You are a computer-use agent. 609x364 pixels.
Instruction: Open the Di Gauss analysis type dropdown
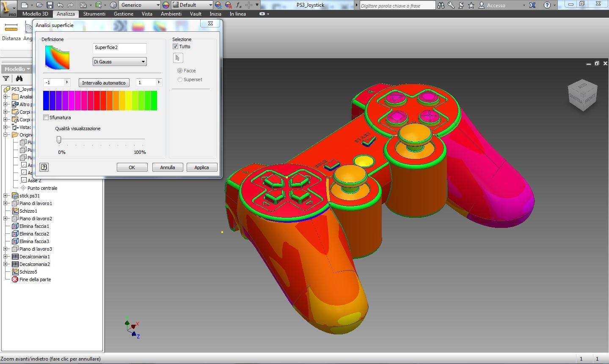pos(120,62)
